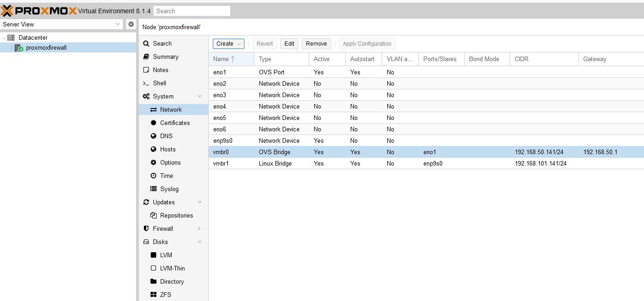Image resolution: width=644 pixels, height=301 pixels.
Task: Collapse the Datacenter tree node
Action: click(x=4, y=38)
